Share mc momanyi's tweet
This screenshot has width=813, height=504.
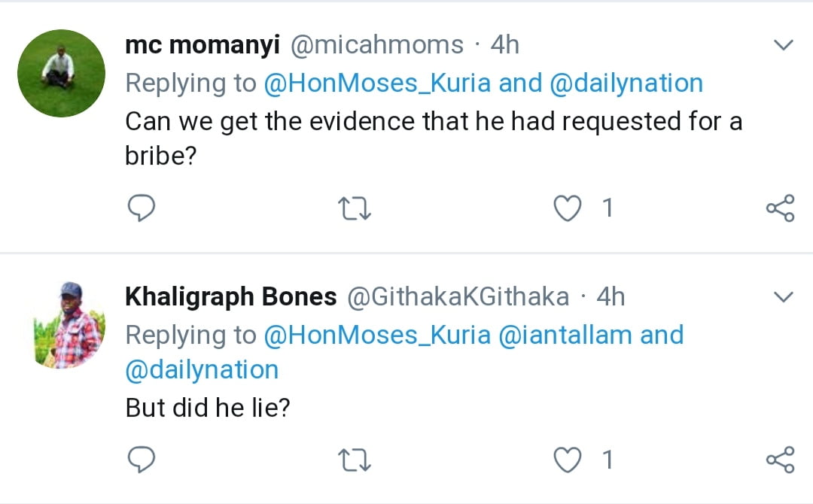coord(780,208)
